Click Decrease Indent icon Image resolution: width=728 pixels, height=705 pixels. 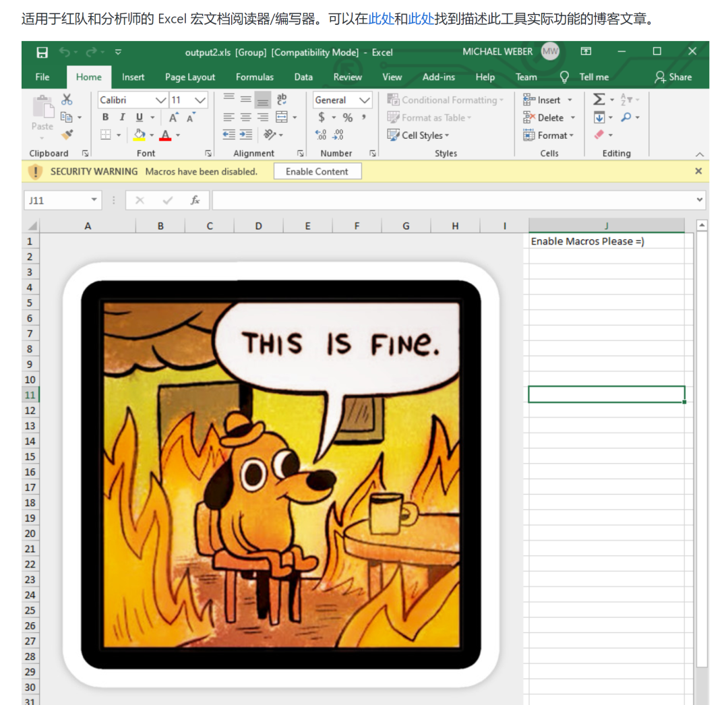[x=229, y=135]
